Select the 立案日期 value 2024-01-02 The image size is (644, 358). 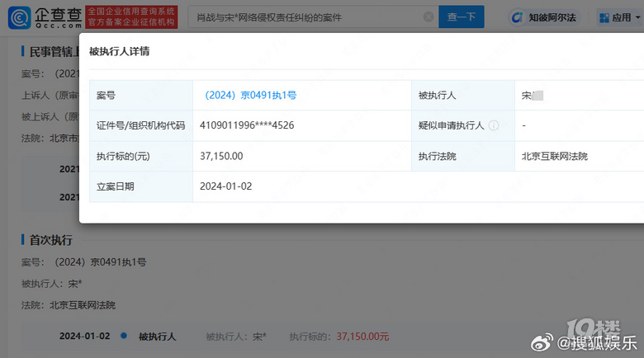(226, 186)
